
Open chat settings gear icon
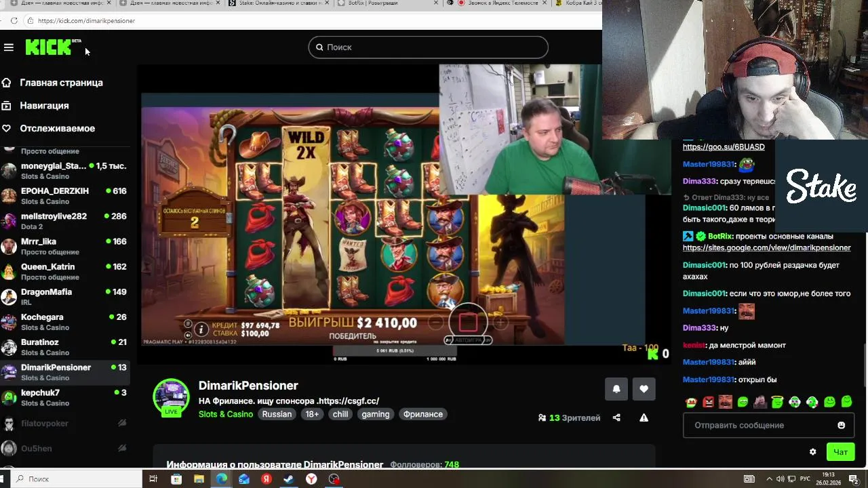813,452
